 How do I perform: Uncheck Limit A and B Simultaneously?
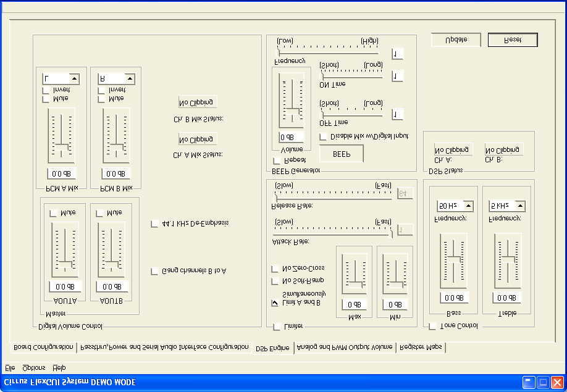274,302
